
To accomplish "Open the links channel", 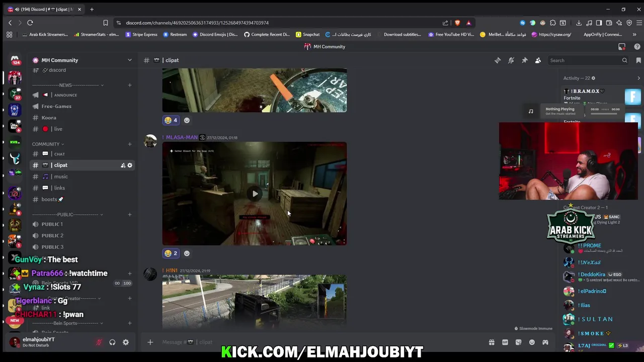I will (x=82, y=188).
